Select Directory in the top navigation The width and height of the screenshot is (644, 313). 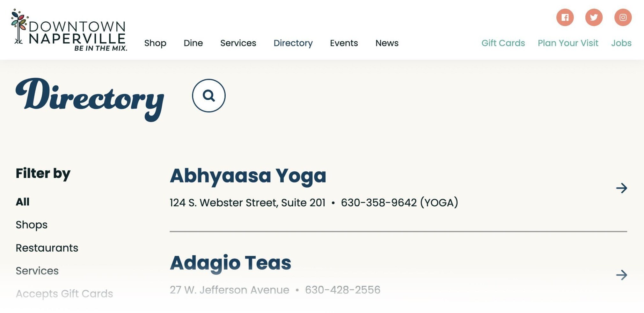click(293, 43)
